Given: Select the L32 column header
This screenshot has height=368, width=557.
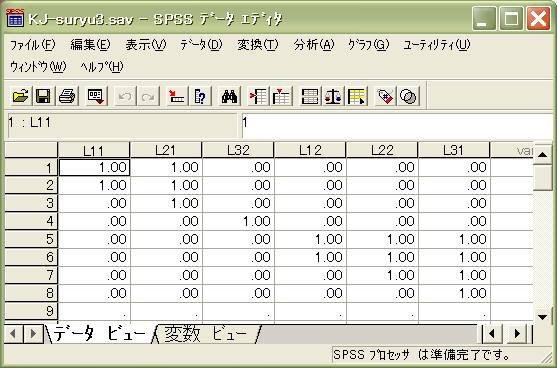Looking at the screenshot, I should point(238,150).
